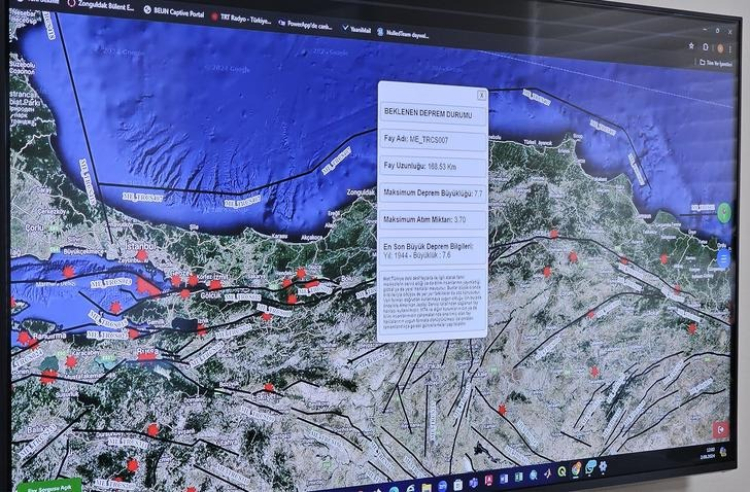Click the ME_TRCS007 fault name field
The width and height of the screenshot is (750, 492).
coord(432,138)
